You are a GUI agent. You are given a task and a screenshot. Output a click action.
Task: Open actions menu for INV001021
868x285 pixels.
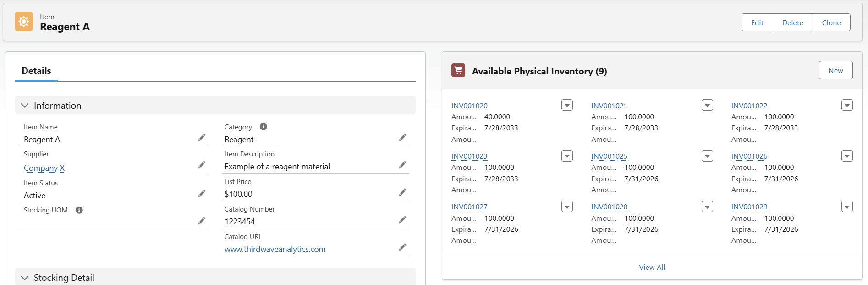tap(708, 106)
